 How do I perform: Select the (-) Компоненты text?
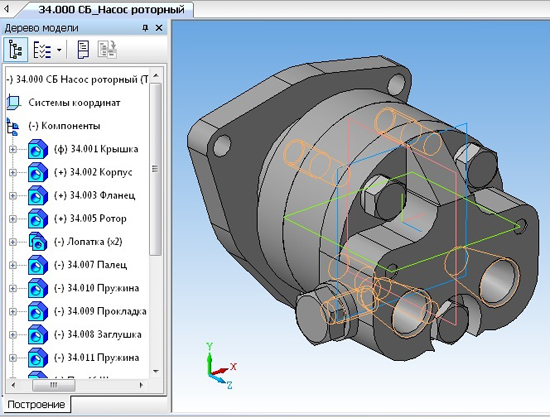64,126
